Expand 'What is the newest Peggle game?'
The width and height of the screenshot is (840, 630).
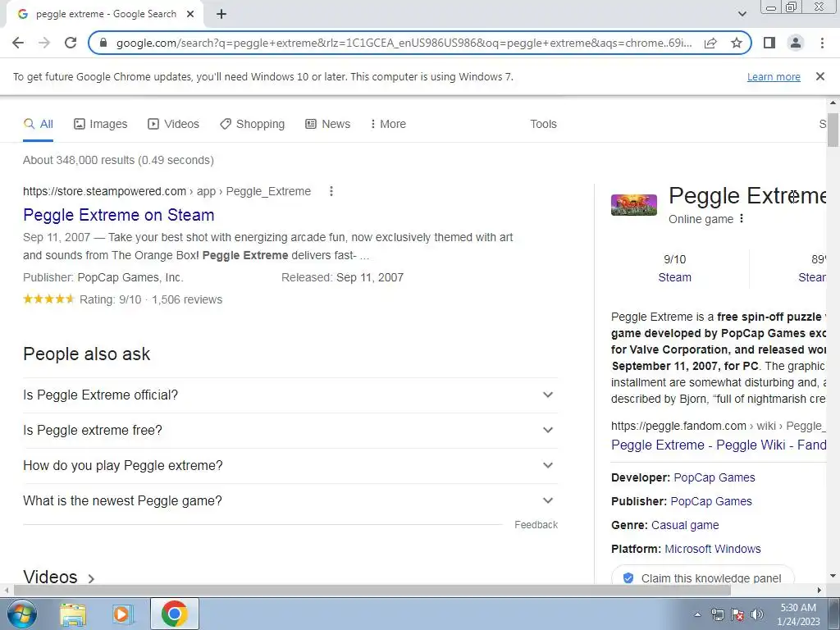290,501
